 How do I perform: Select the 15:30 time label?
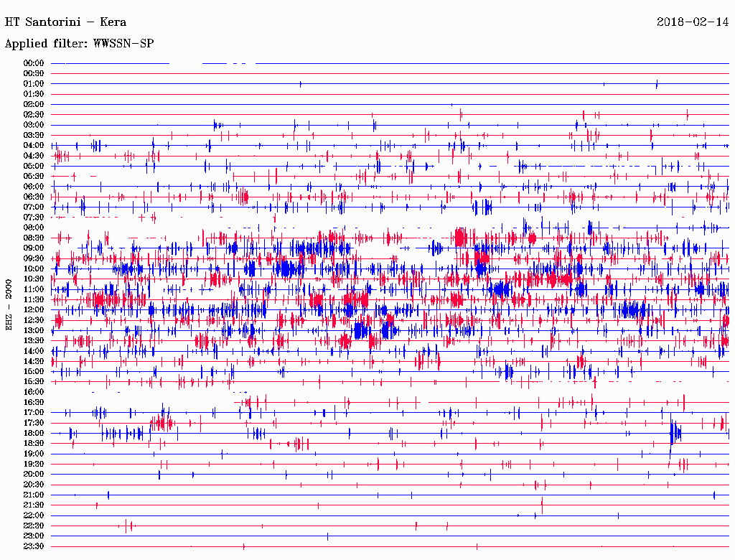pyautogui.click(x=34, y=382)
